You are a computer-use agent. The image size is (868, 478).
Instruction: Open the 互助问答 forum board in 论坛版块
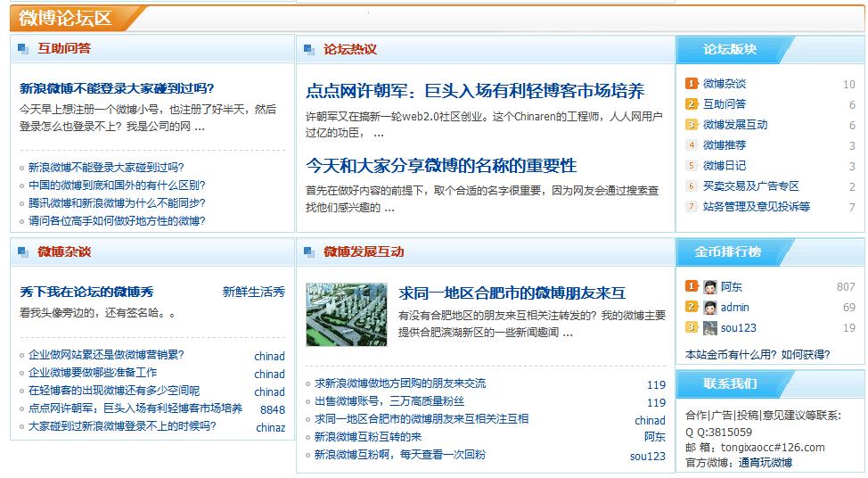coord(725,104)
